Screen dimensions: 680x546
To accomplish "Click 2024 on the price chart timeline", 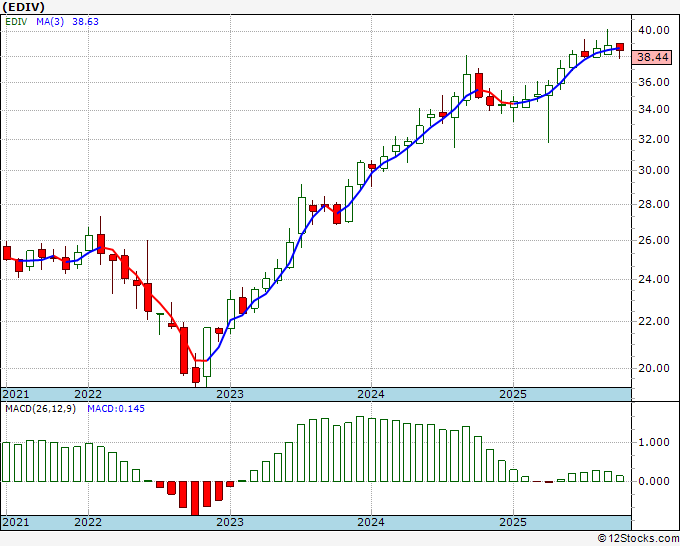I will [371, 394].
